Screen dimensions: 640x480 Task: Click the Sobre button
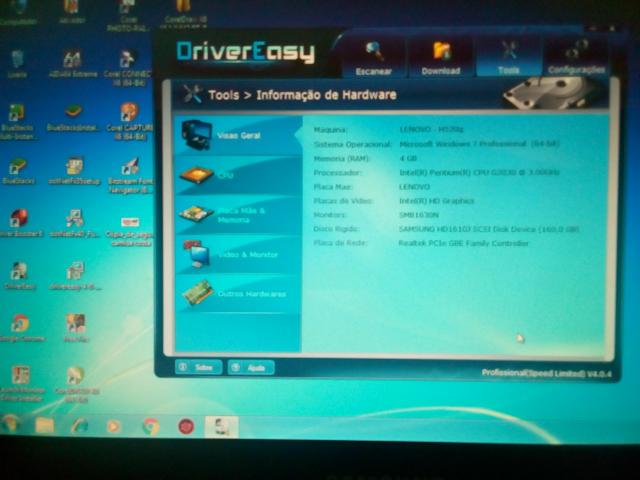tap(198, 367)
